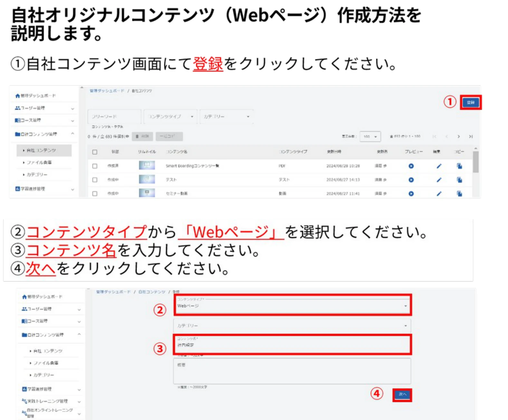Click the 一括コピー button above table

pos(169,136)
